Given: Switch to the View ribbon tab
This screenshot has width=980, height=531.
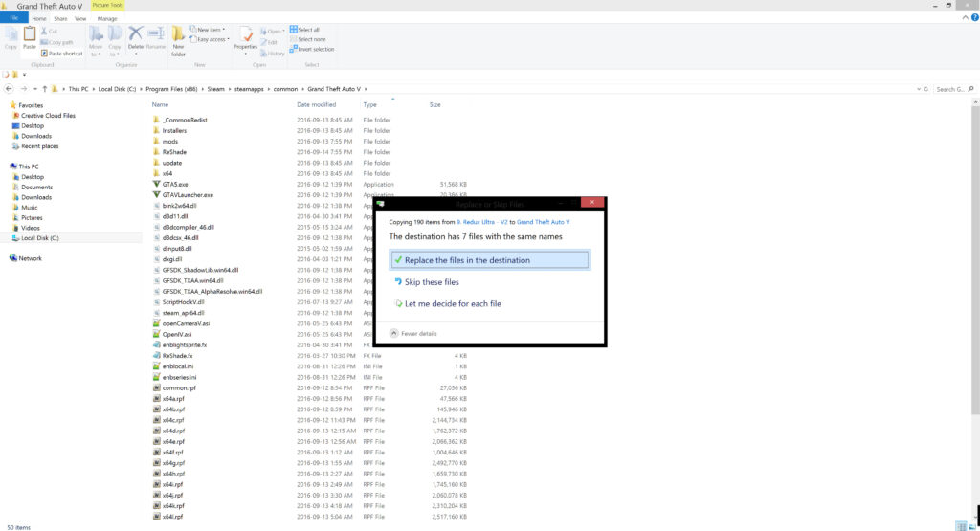Looking at the screenshot, I should click(80, 19).
